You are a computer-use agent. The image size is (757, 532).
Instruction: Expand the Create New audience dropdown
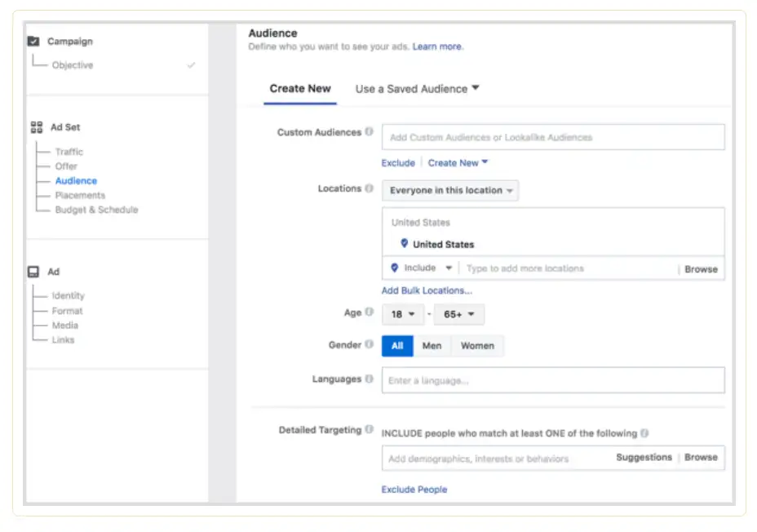pyautogui.click(x=457, y=162)
